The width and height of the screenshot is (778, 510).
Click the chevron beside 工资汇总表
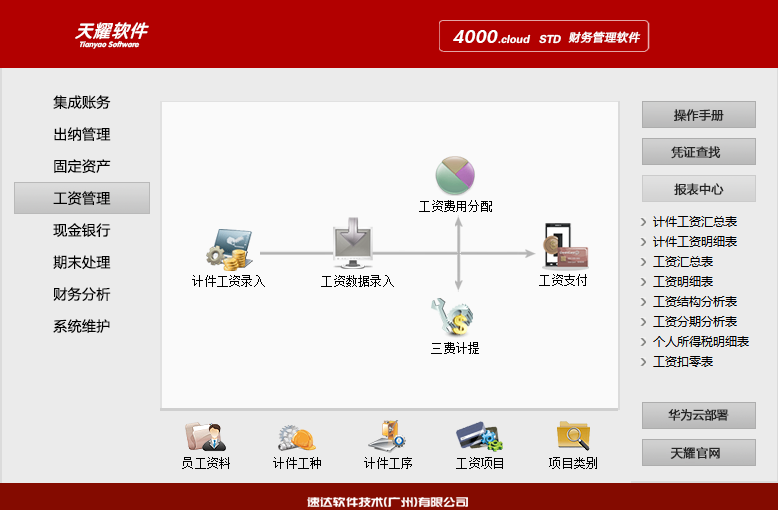tap(644, 262)
